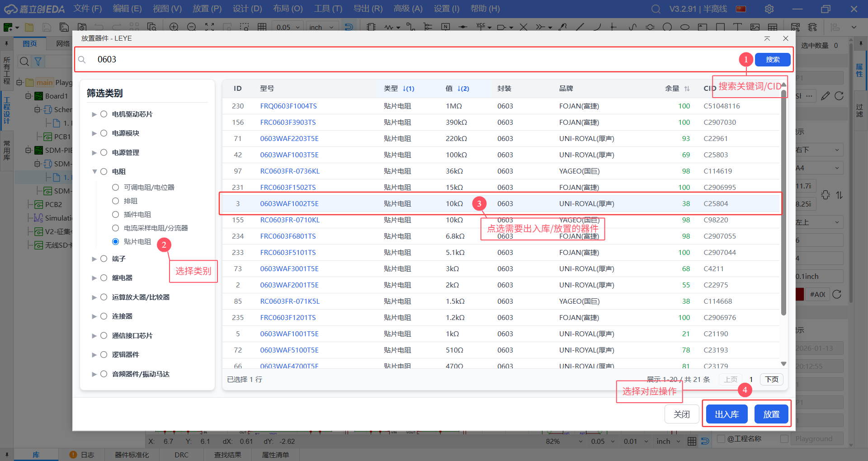Open the FRQ0603F1004TS part link
Screen dimensions: 868x461
(x=288, y=106)
